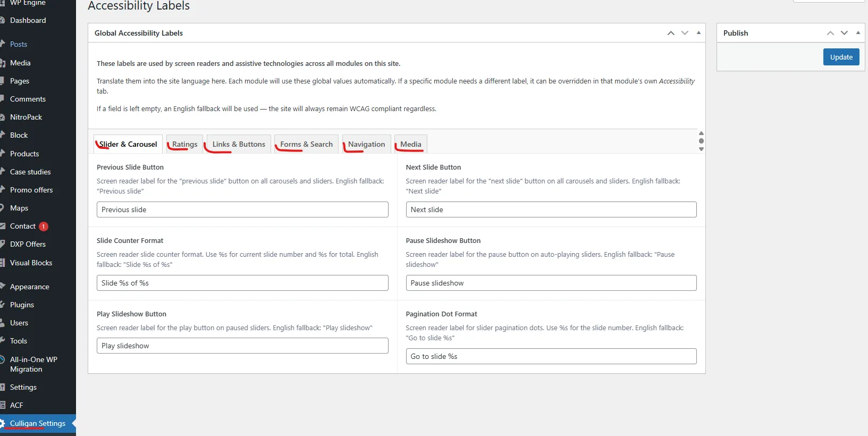Click the scroll-down arrow beside the tabs
Screen dimensions: 868x436
click(x=701, y=149)
